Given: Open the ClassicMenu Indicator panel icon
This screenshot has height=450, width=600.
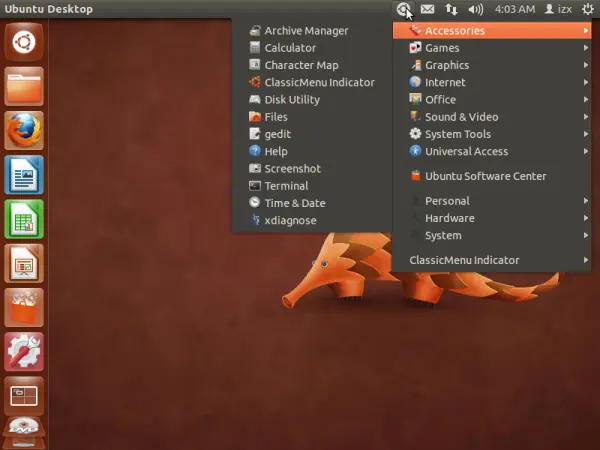Looking at the screenshot, I should pyautogui.click(x=403, y=9).
